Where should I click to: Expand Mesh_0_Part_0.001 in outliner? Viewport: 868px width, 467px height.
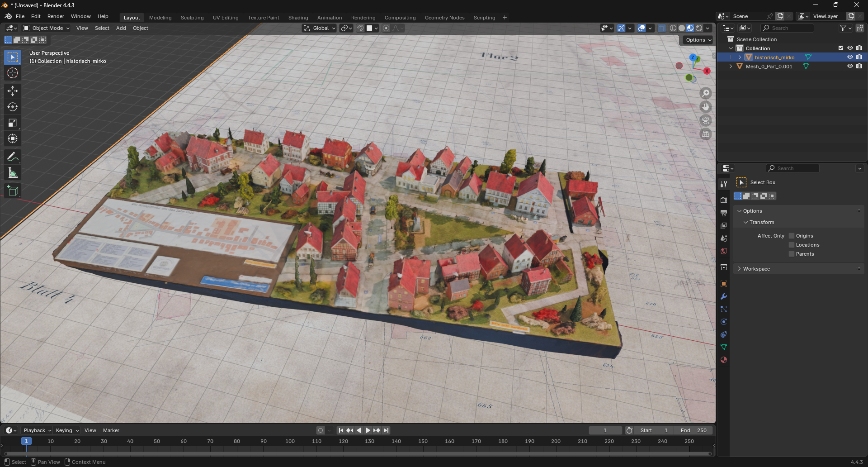731,67
